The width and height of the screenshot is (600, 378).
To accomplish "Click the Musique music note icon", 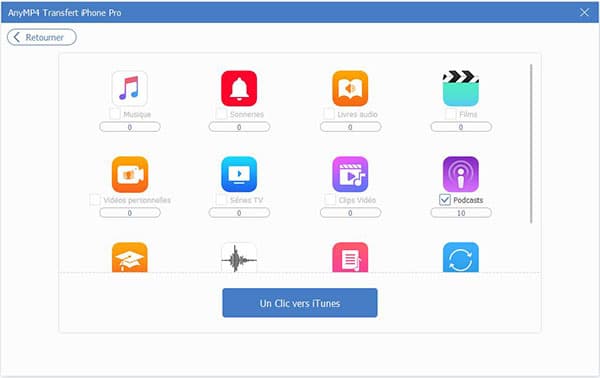I will pyautogui.click(x=130, y=88).
